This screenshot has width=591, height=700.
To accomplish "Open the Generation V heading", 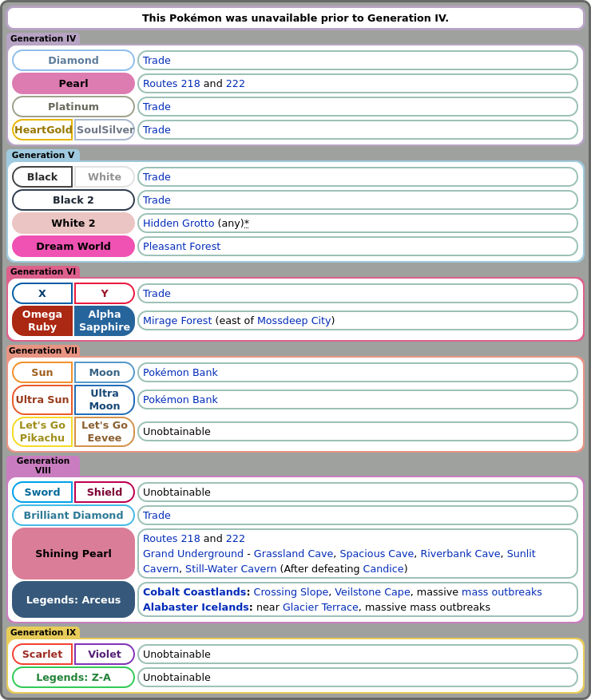I will (x=43, y=155).
